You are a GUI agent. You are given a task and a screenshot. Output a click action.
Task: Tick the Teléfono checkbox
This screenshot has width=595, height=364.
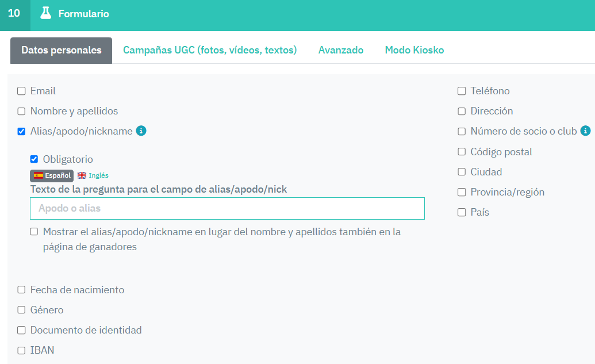coord(462,91)
